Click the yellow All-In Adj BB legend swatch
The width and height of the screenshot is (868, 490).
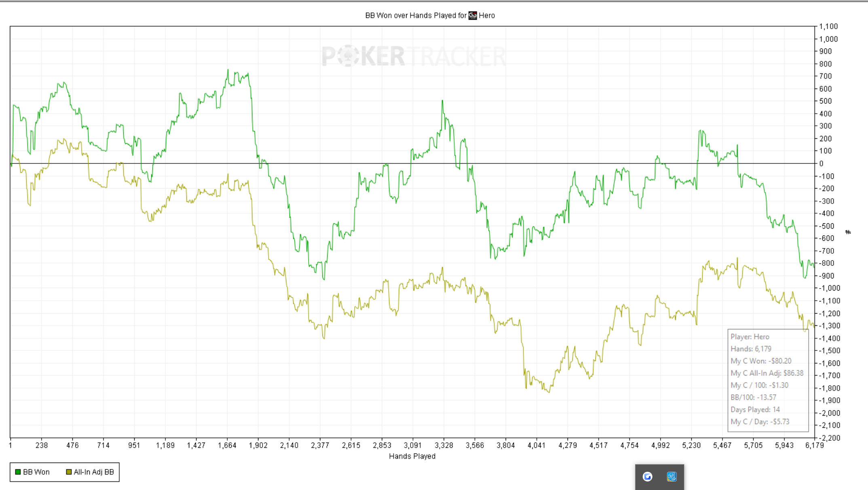click(x=69, y=472)
